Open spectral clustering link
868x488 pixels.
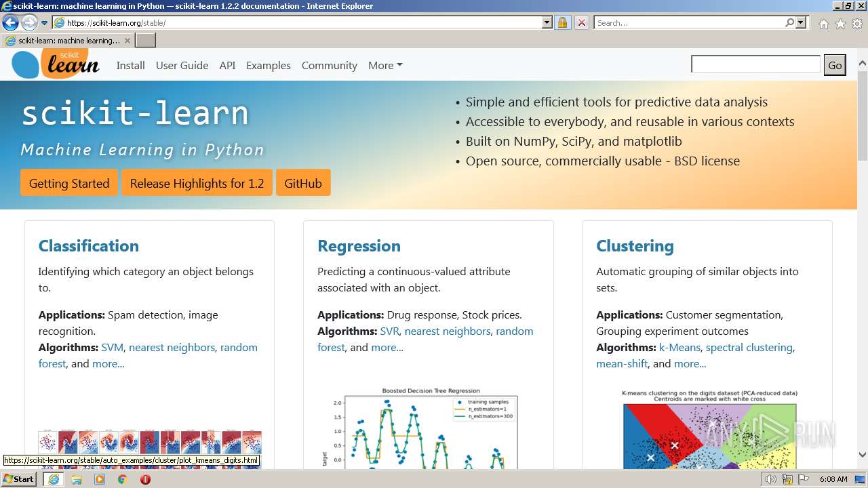(x=749, y=348)
